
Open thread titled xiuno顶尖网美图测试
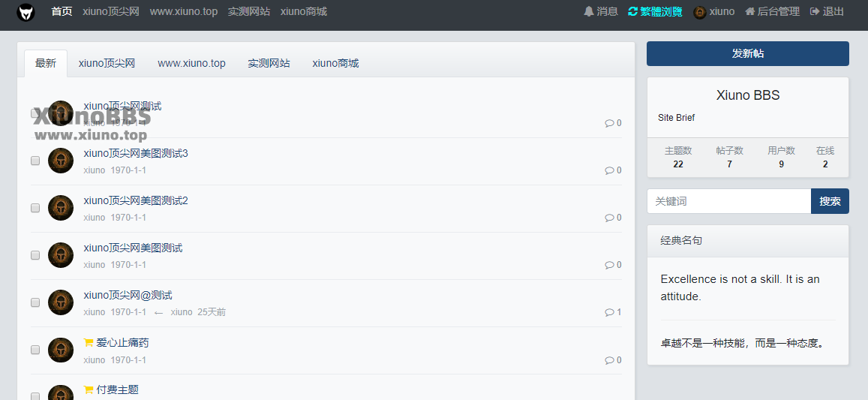tap(133, 248)
